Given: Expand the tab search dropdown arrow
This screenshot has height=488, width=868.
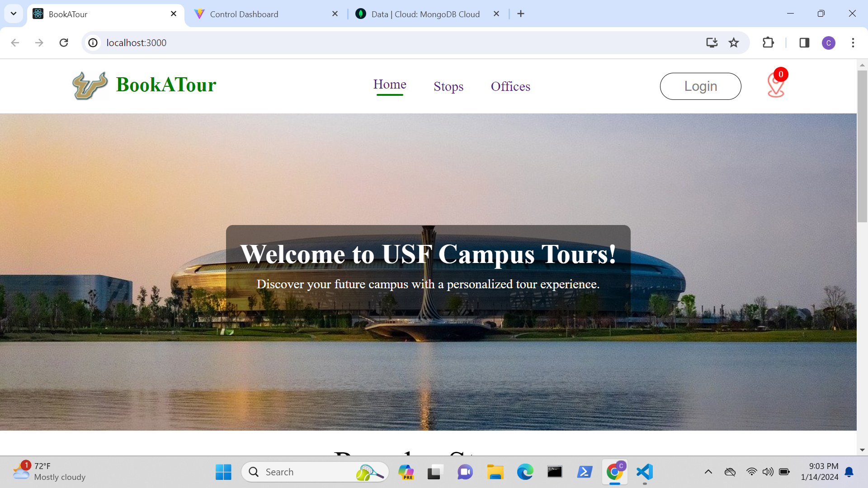Looking at the screenshot, I should point(14,14).
